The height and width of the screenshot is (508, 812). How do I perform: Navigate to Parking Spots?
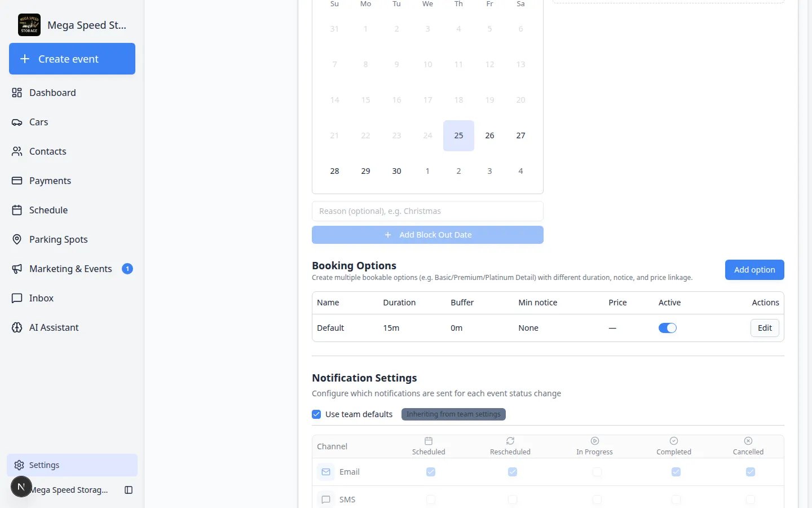click(x=72, y=239)
